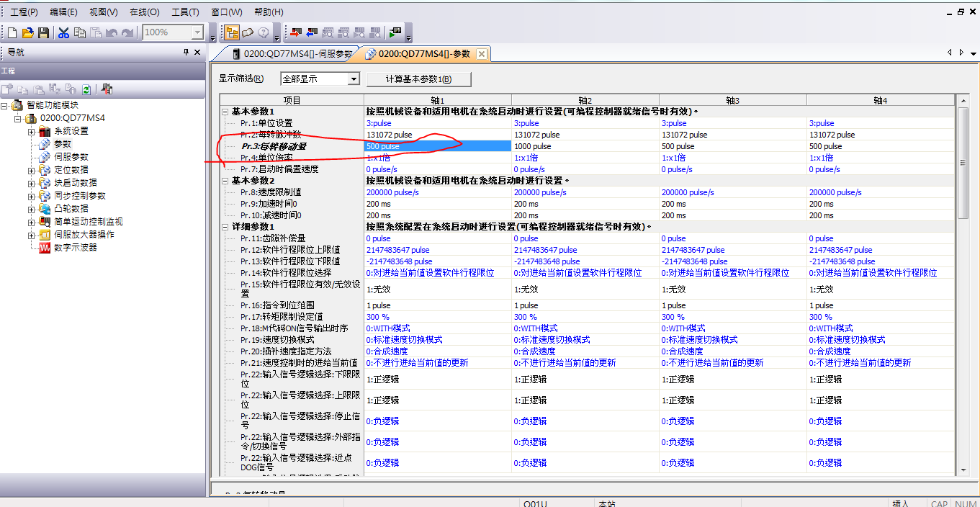Click the New project icon
This screenshot has height=507, width=980.
pos(12,32)
